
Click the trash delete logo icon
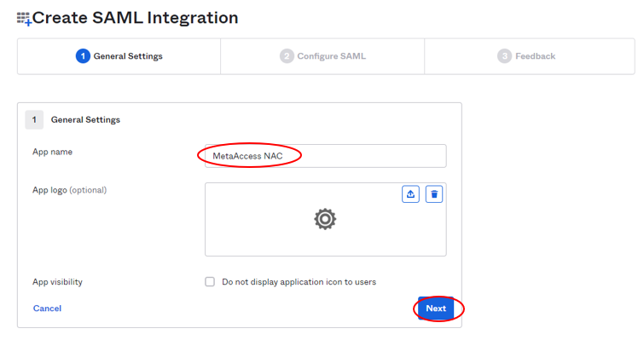(x=434, y=194)
